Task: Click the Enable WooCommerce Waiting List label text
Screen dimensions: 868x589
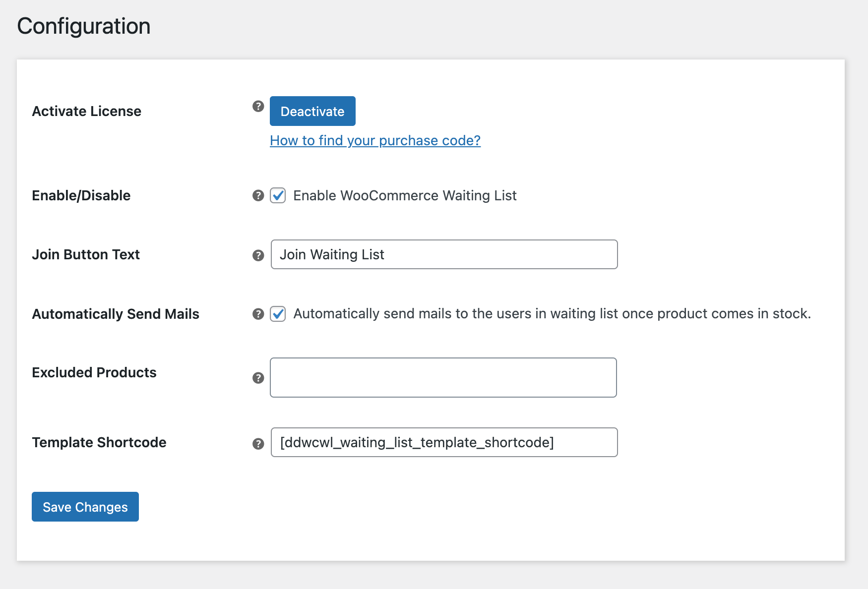Action: click(x=405, y=195)
